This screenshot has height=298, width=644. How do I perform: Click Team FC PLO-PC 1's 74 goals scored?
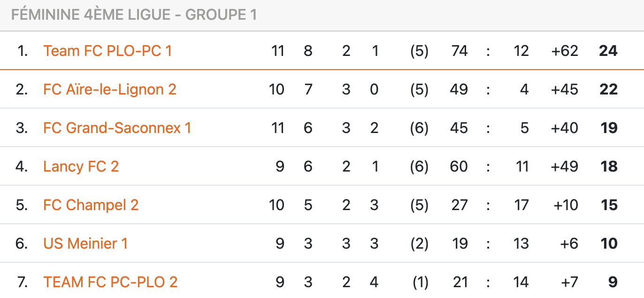459,51
